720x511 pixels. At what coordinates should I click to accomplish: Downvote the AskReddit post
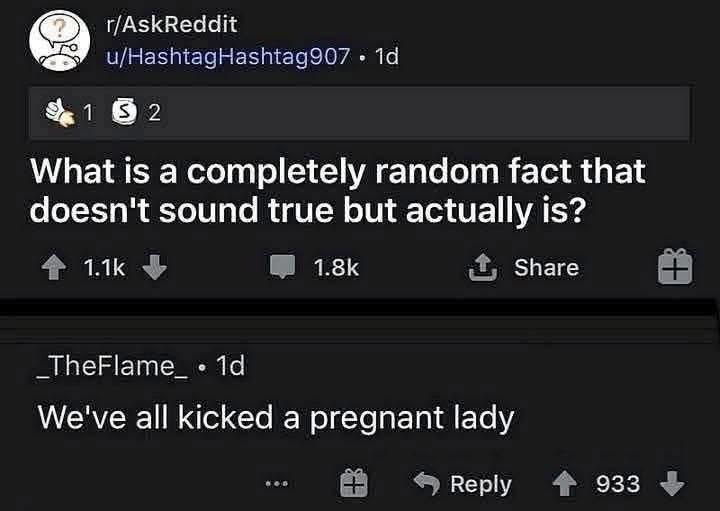tap(154, 267)
